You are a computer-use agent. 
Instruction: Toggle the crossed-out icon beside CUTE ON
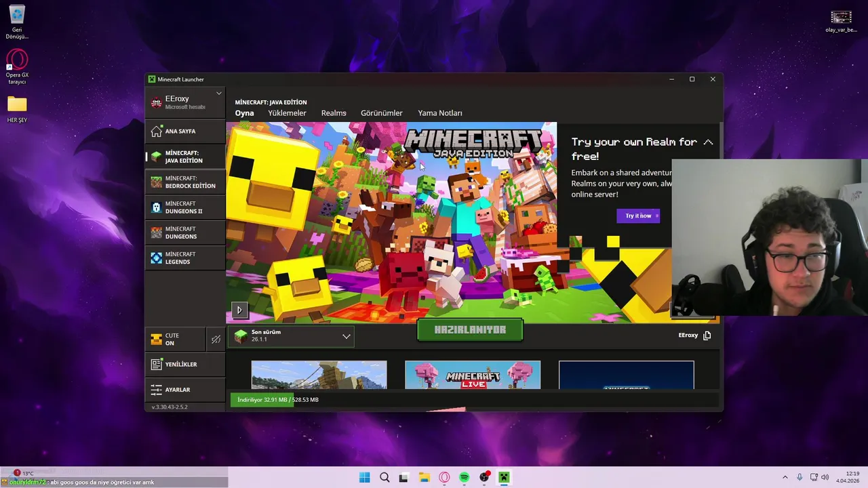(x=216, y=339)
